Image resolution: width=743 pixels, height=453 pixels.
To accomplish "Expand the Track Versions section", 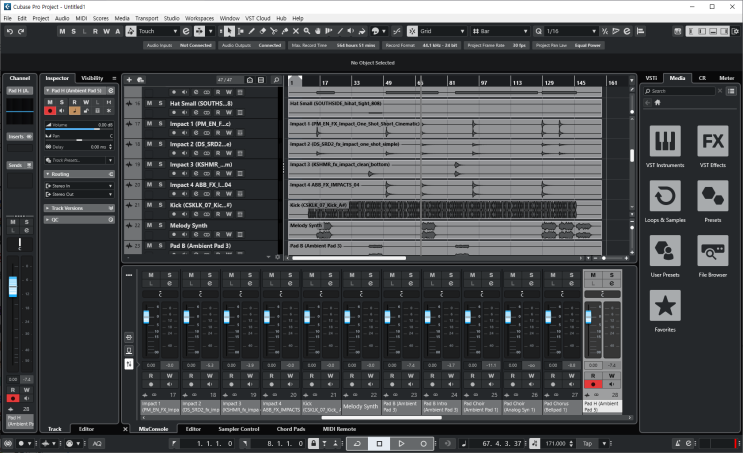I will pyautogui.click(x=79, y=208).
